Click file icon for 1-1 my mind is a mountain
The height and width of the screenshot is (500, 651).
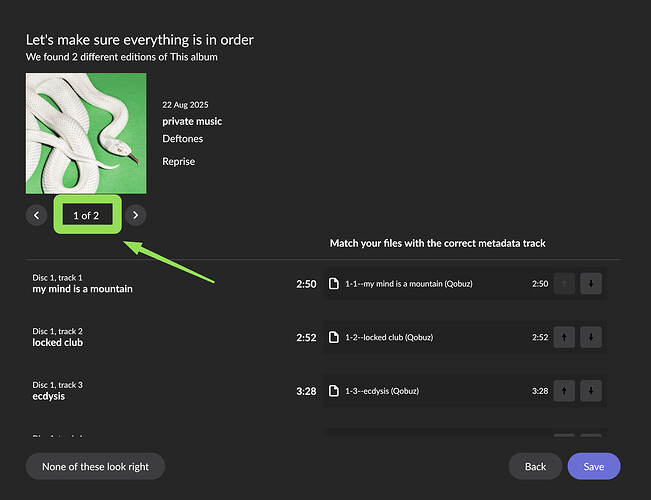click(334, 284)
